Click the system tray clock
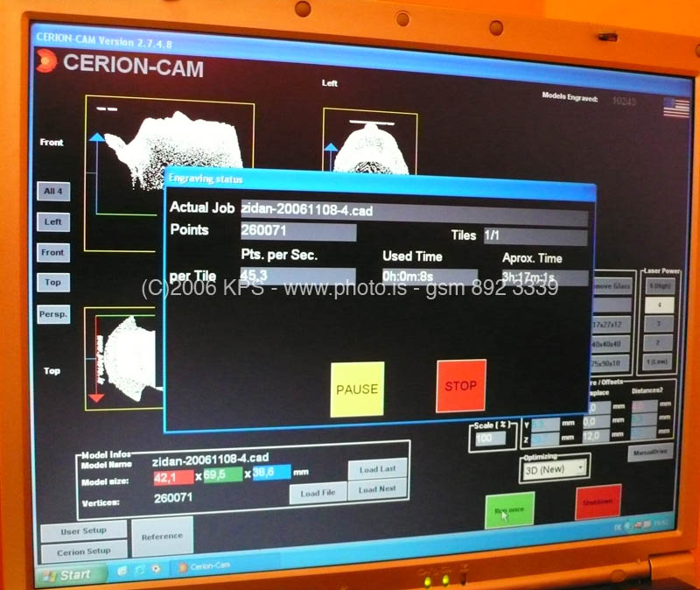700x590 pixels. [661, 523]
